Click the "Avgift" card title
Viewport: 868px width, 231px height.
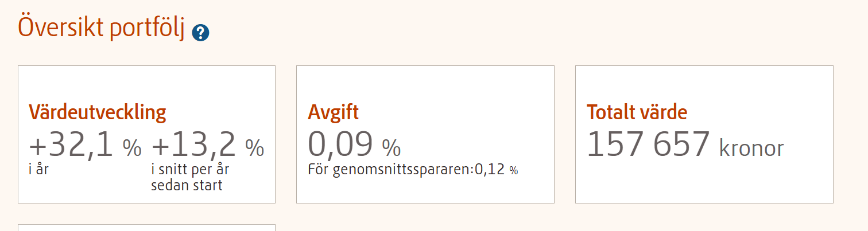[333, 112]
